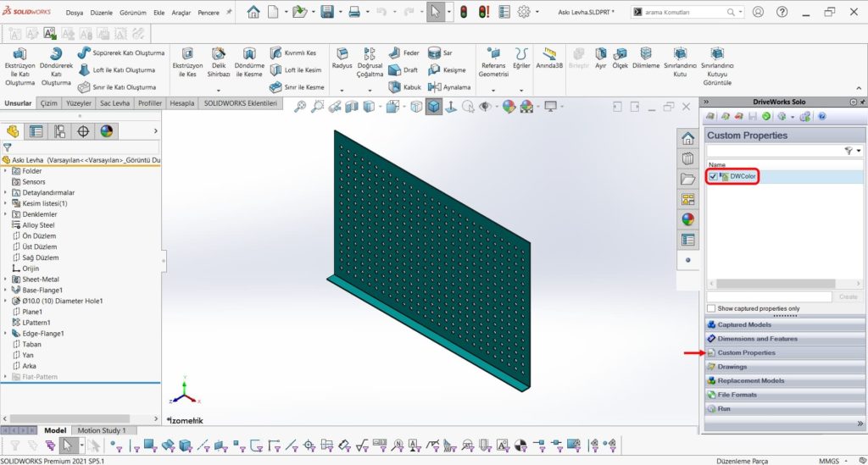Viewport: 868px width, 465px height.
Task: Expand Ø10.0 (10) Diameter Hole1 node
Action: [6, 301]
